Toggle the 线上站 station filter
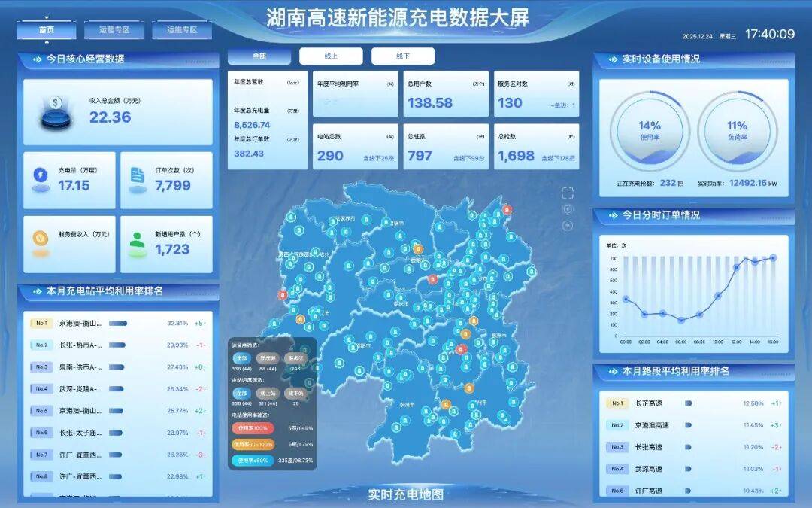The image size is (812, 508). (x=267, y=393)
